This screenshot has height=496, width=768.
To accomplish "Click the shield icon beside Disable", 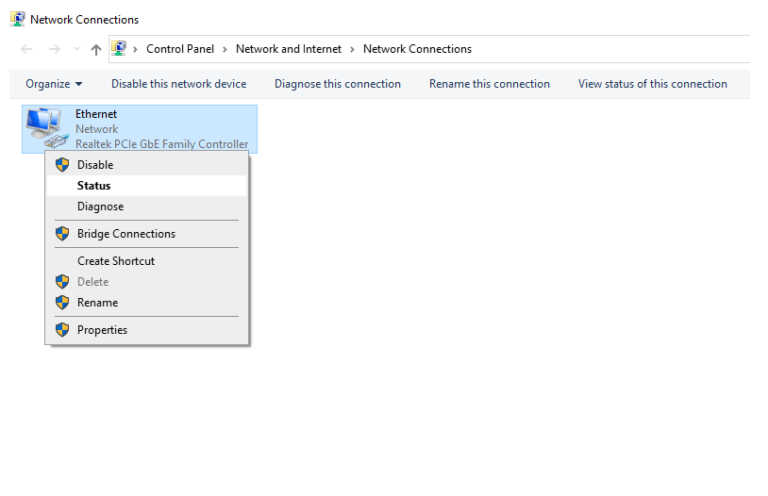I will (62, 165).
